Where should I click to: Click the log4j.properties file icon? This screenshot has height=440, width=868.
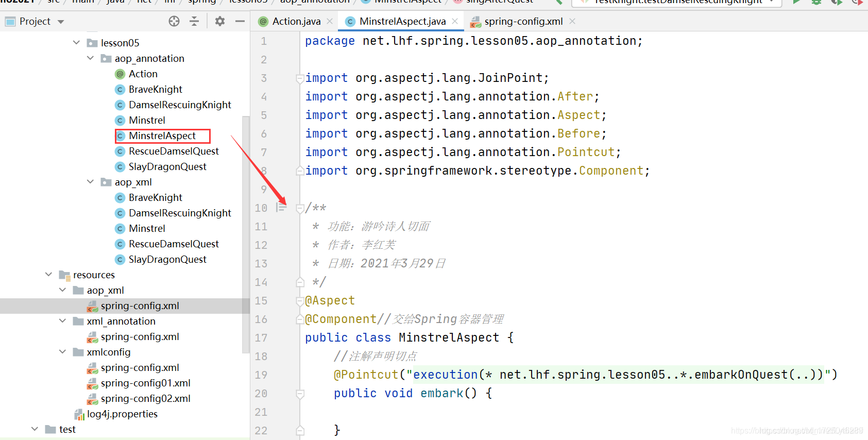coord(79,414)
